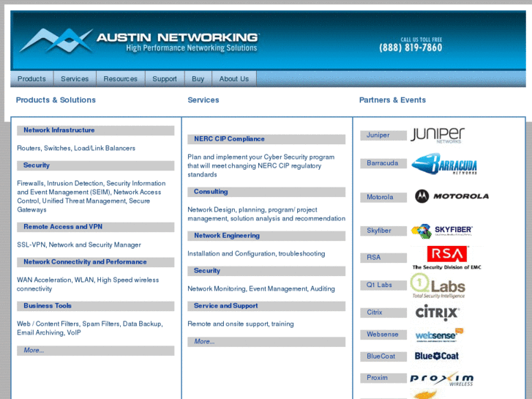Open the Resources menu

(x=121, y=79)
